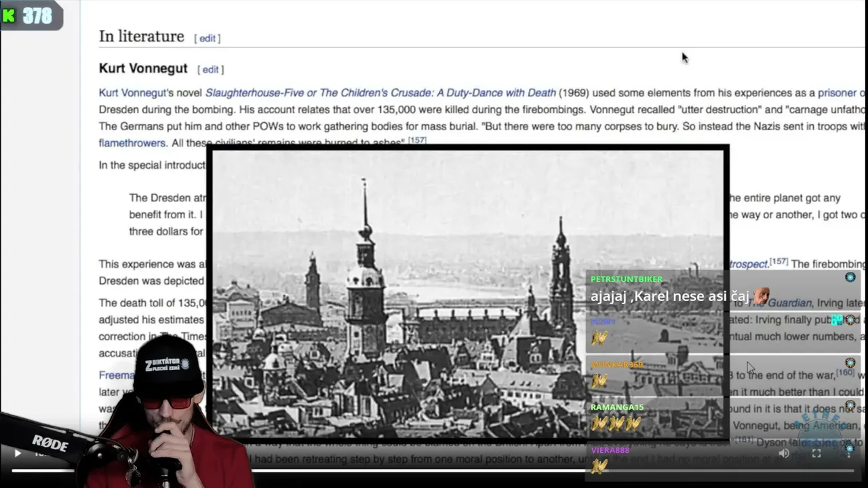Select chat username MUNKAR369
Screen dimensions: 868x488
tap(616, 365)
